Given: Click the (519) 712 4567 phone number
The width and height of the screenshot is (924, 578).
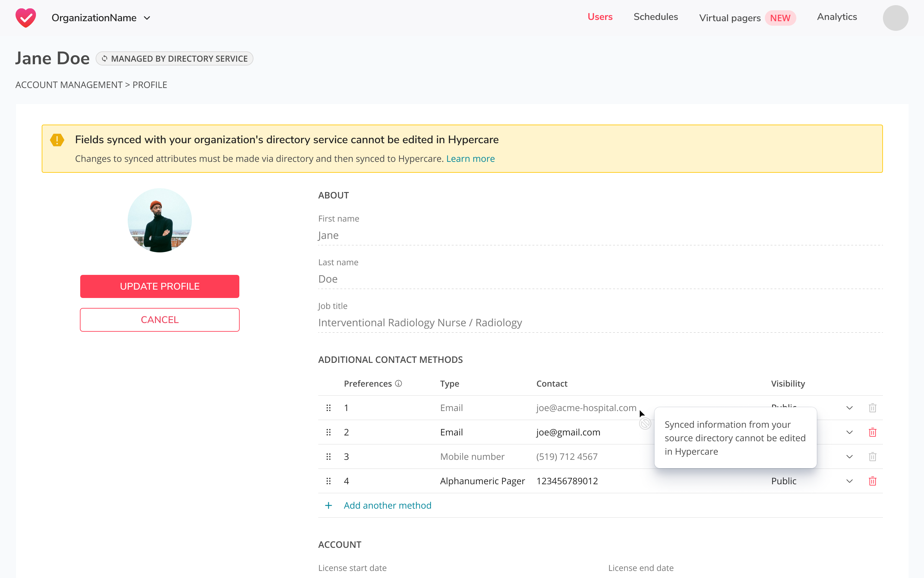Looking at the screenshot, I should [567, 457].
